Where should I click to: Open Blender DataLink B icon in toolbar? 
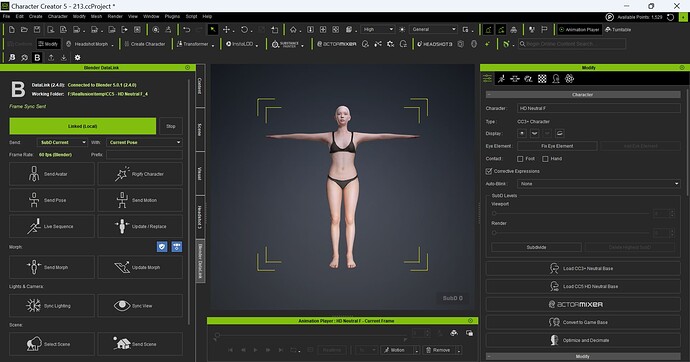point(37,58)
